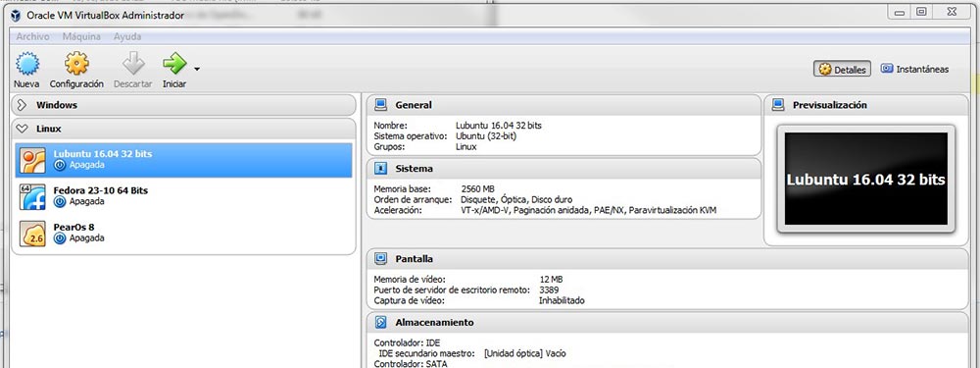The image size is (980, 368).
Task: Click the Fedora machine OS icon
Action: point(32,196)
